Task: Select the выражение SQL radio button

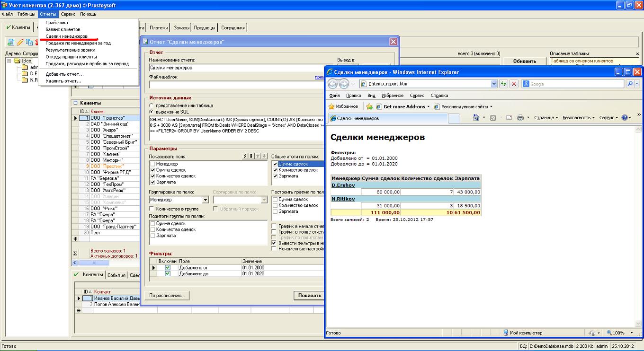Action: pos(152,112)
